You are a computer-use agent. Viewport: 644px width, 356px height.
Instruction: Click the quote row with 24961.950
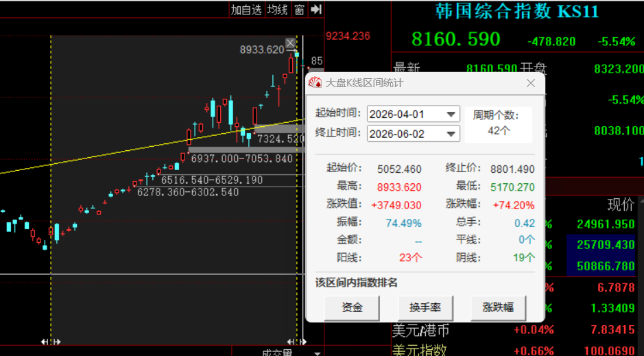[606, 224]
